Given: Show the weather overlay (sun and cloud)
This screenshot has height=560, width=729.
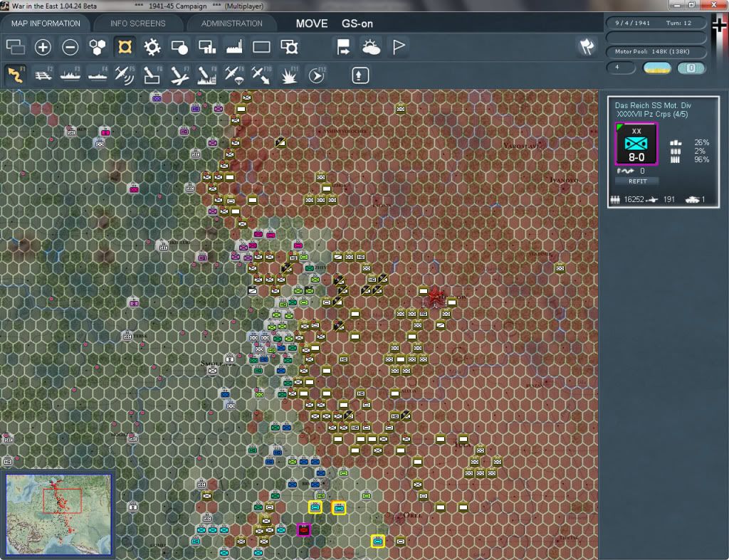Looking at the screenshot, I should coord(371,47).
